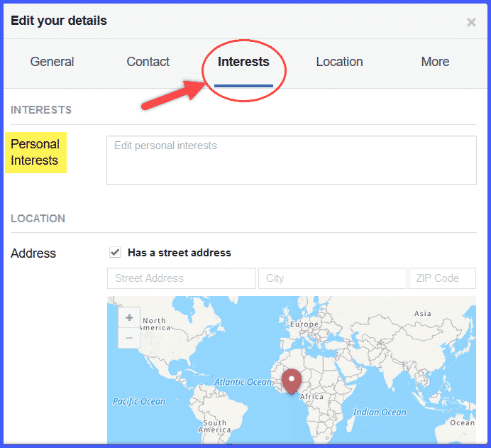Screen dimensions: 491x448
Task: Click the Indian Ocean map label
Action: [380, 412]
